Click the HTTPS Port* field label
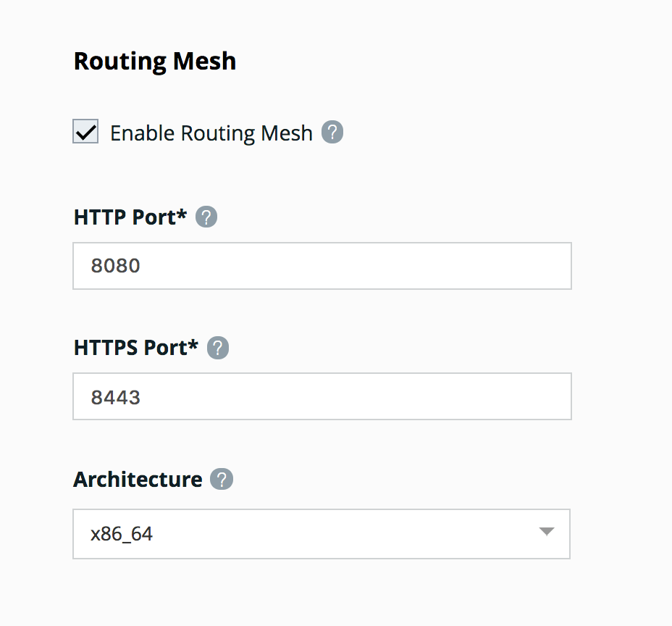 click(x=136, y=347)
